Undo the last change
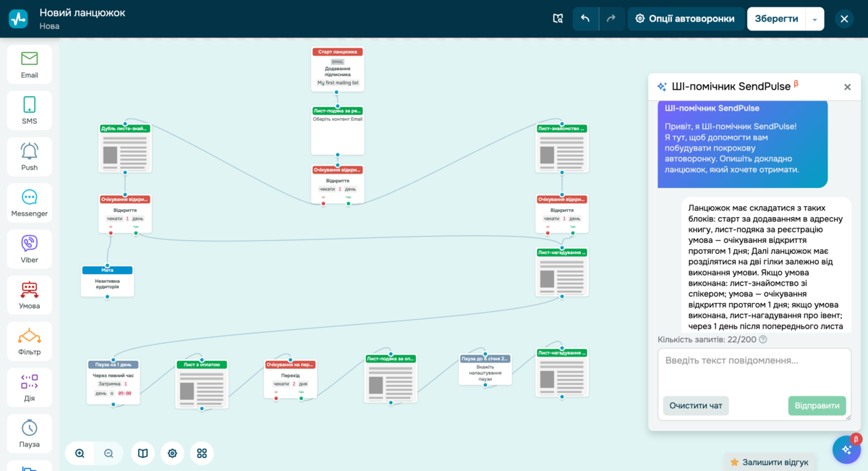This screenshot has height=471, width=868. point(585,19)
